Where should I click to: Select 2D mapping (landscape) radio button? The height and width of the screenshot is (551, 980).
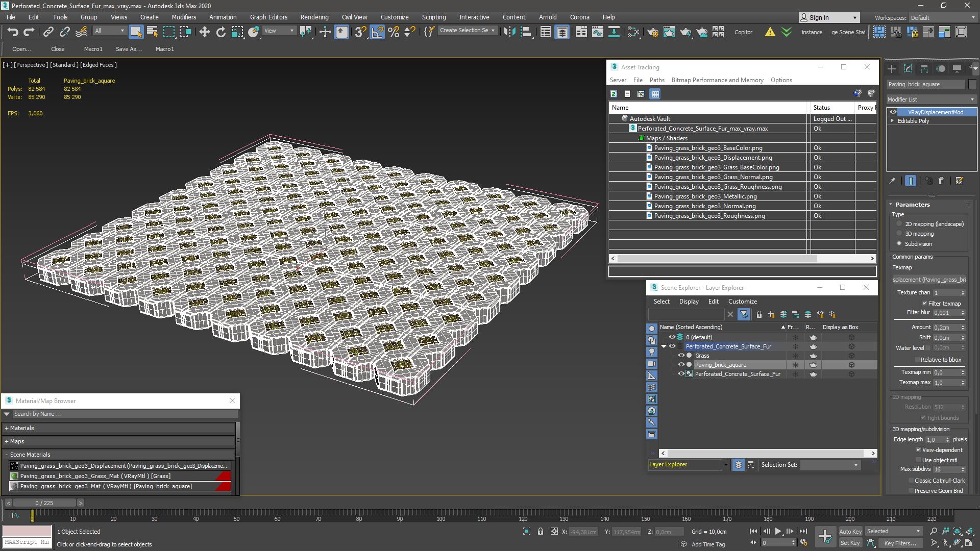pos(899,224)
